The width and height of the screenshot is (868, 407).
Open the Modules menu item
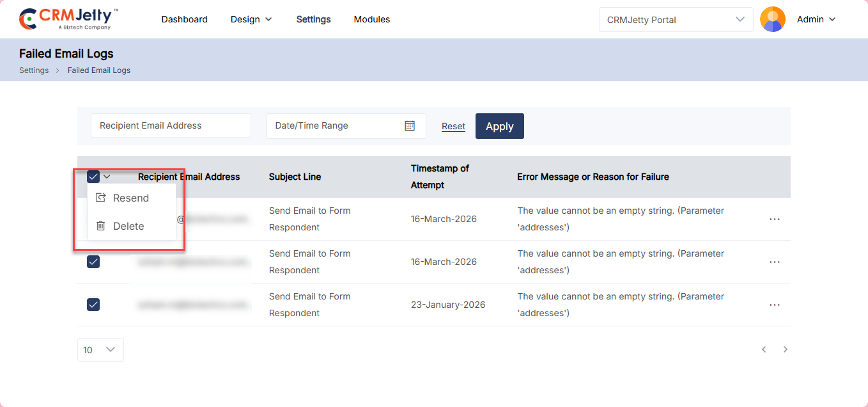tap(371, 19)
